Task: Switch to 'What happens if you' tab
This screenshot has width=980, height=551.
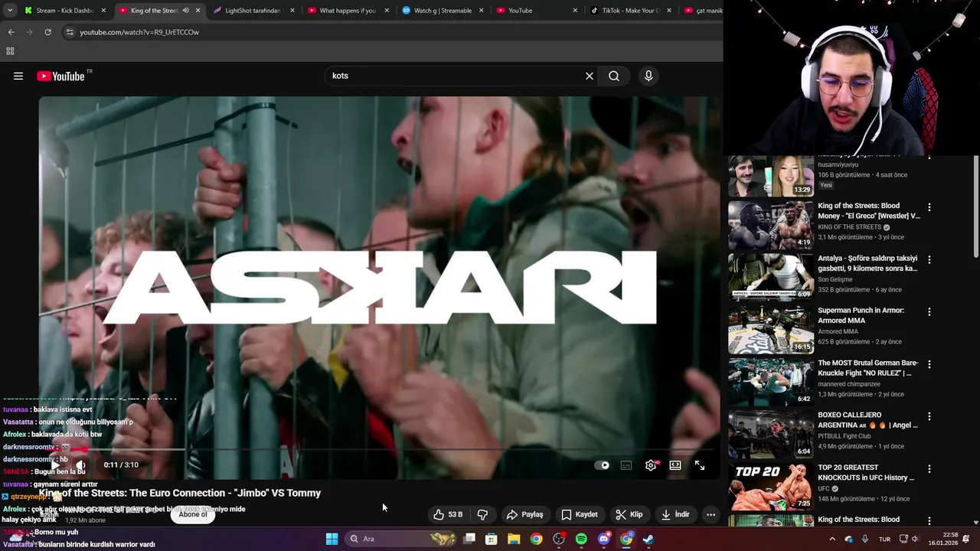Action: [x=348, y=11]
